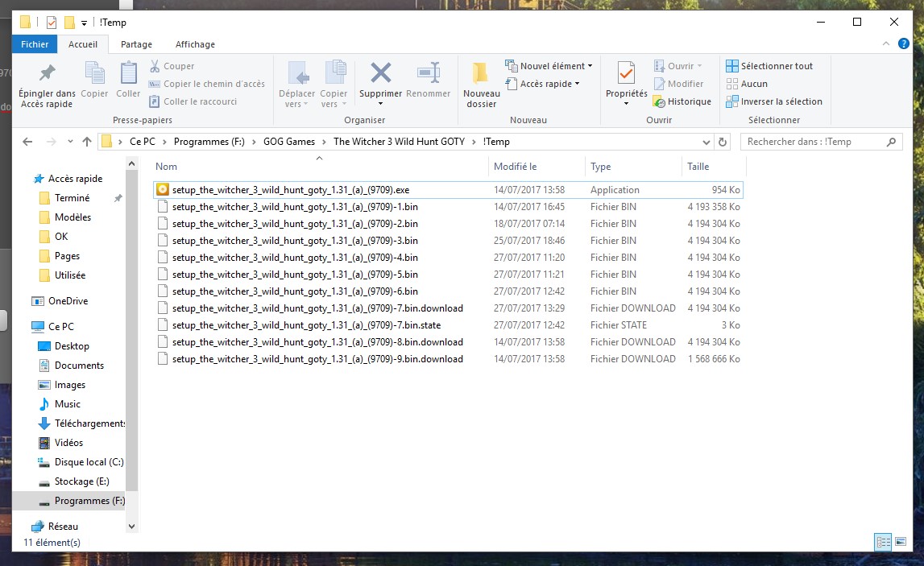Viewport: 924px width, 566px height.
Task: Open Accès rapide in the navigation pane
Action: pyautogui.click(x=68, y=179)
